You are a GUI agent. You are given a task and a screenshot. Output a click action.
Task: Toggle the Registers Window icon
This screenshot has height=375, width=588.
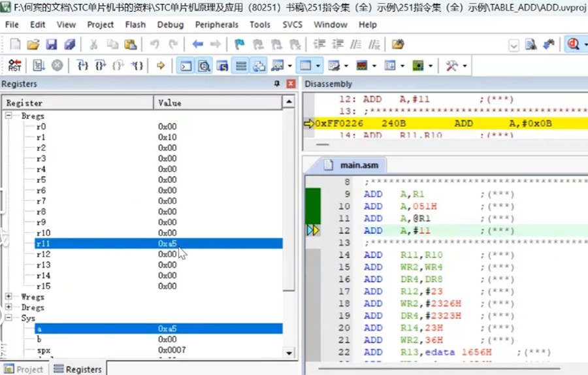pos(240,66)
